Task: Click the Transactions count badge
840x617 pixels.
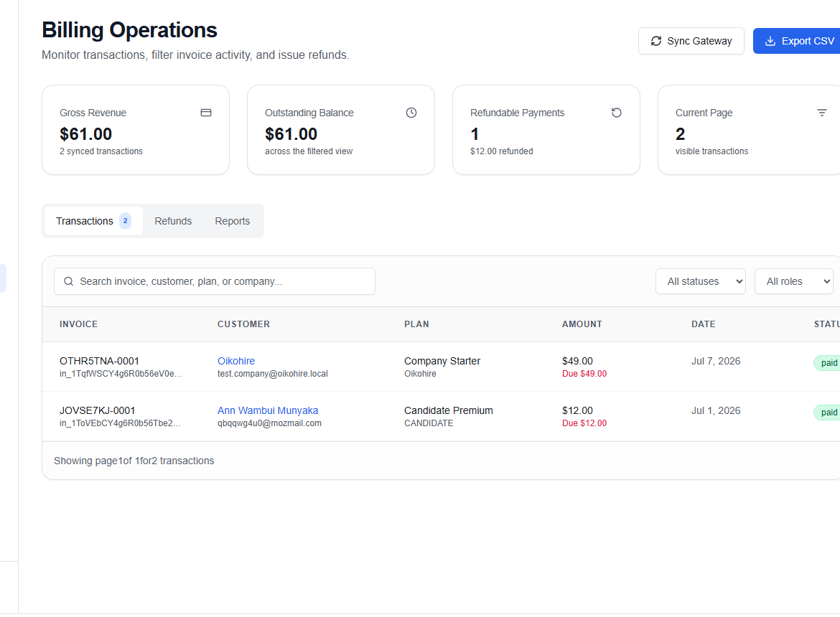Action: [126, 221]
